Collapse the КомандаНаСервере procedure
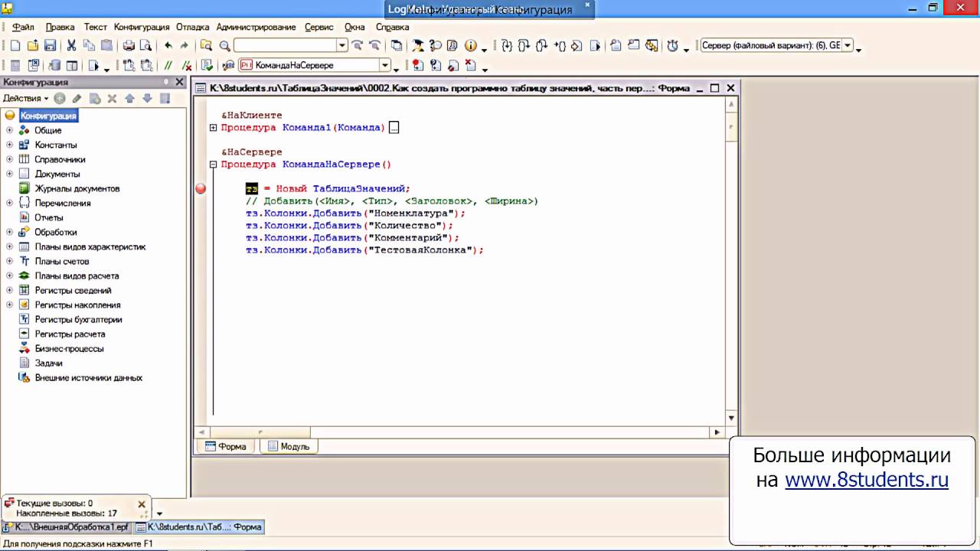 (213, 165)
